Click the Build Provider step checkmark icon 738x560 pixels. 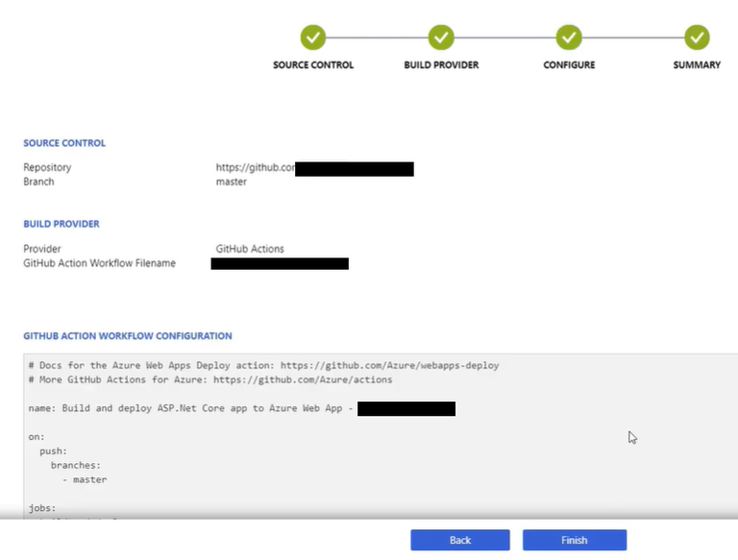pos(441,37)
